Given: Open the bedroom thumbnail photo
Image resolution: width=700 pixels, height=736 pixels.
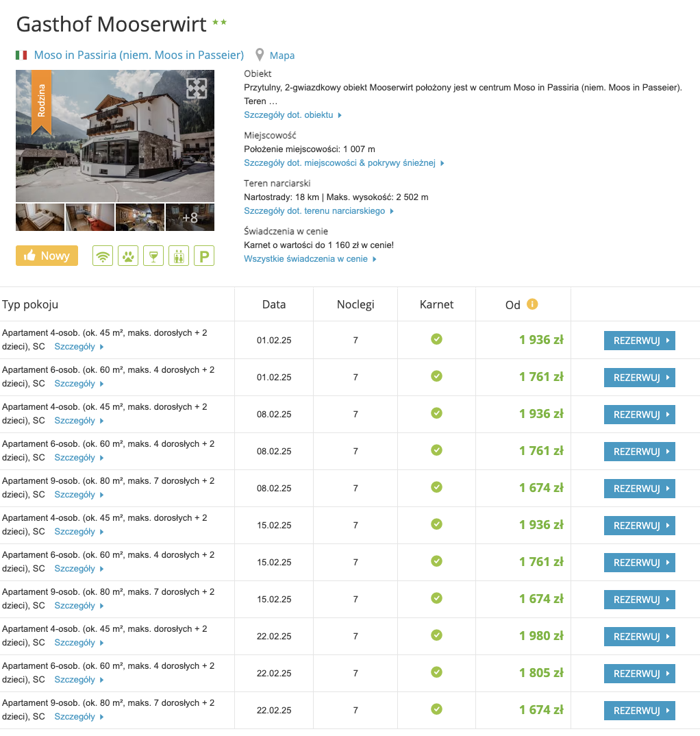Looking at the screenshot, I should click(x=40, y=217).
